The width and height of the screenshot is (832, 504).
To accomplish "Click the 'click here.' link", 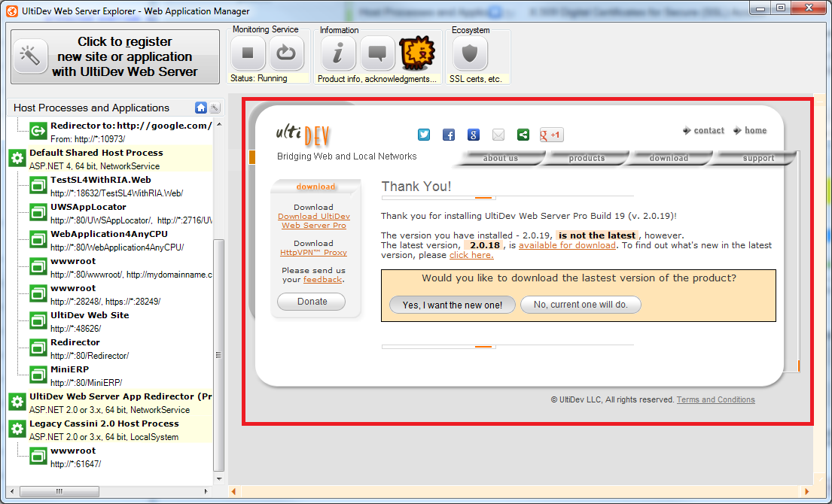I will [x=471, y=256].
